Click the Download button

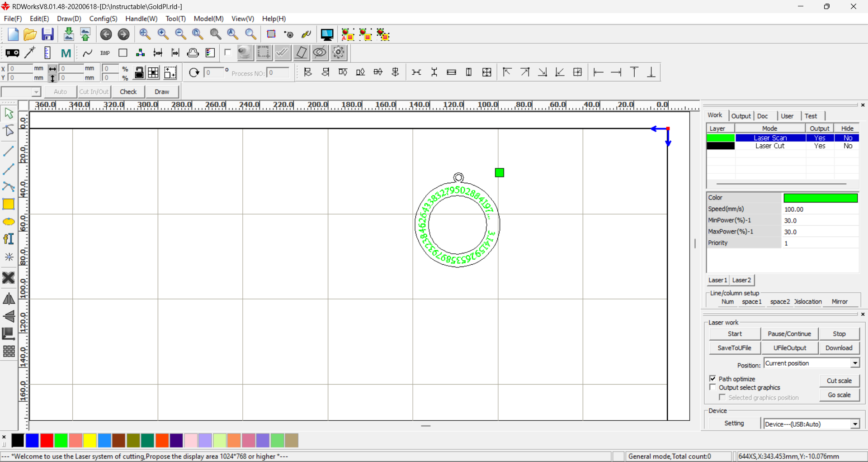[839, 348]
